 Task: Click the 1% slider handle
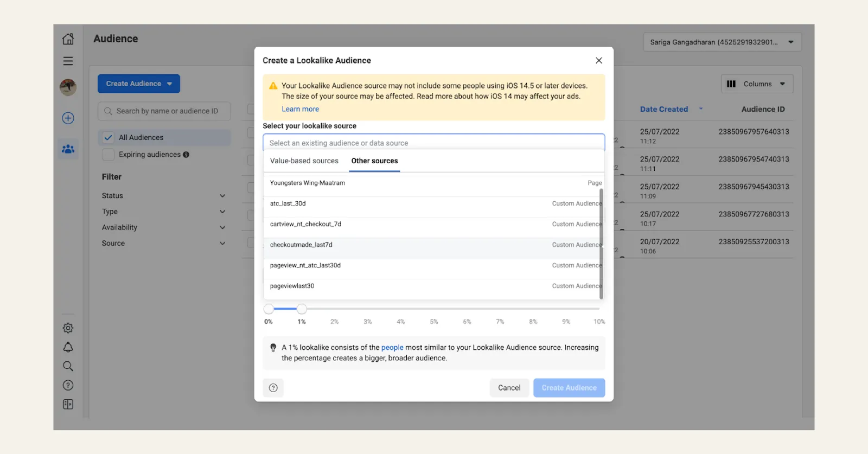(302, 309)
